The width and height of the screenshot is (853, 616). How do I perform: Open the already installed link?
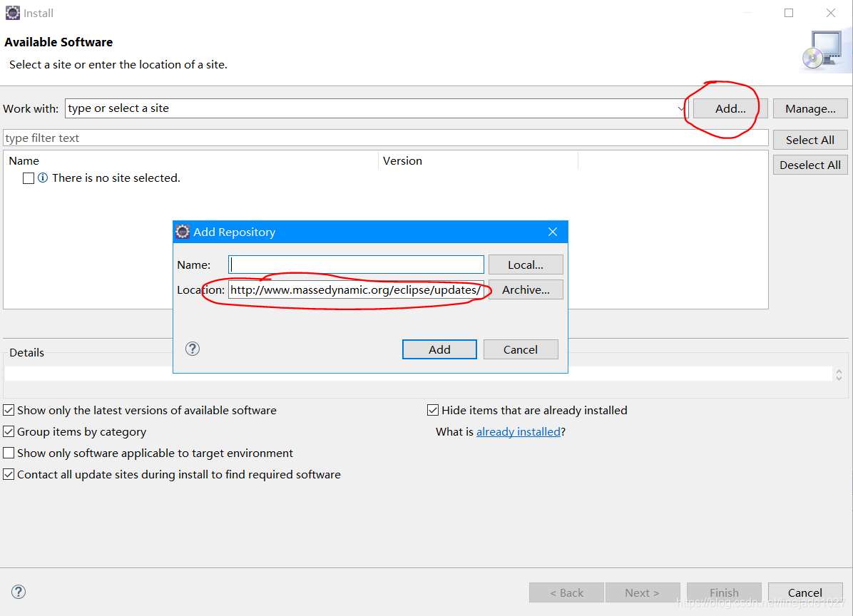pos(519,431)
